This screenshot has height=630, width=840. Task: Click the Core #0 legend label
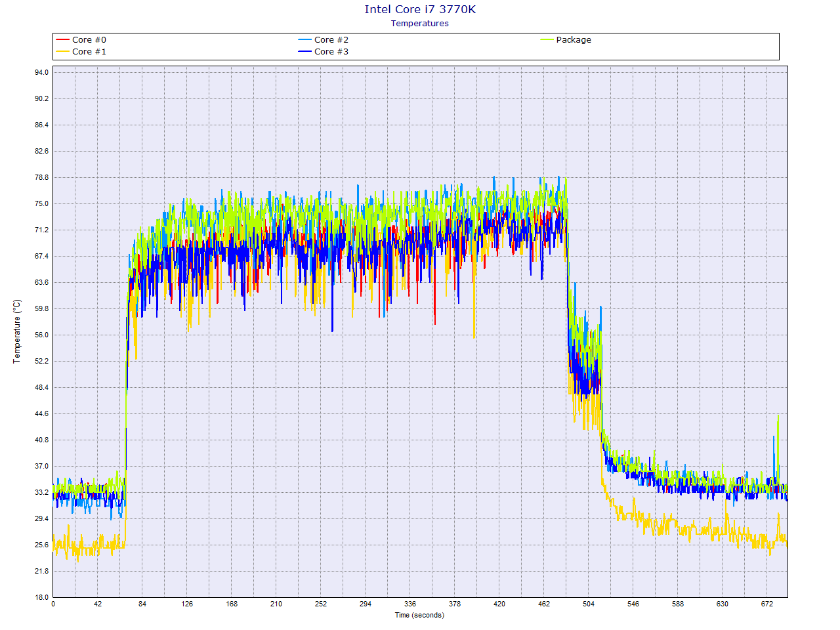89,40
